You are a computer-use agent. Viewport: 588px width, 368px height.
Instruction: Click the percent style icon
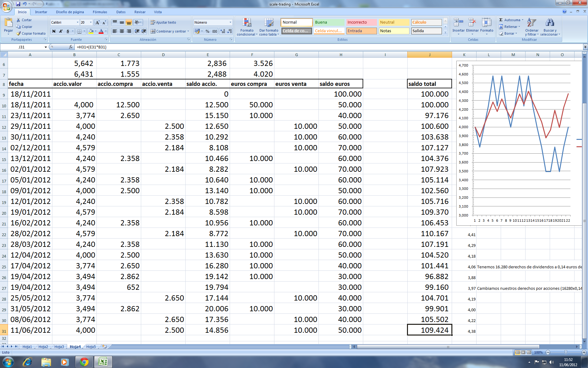pos(207,31)
